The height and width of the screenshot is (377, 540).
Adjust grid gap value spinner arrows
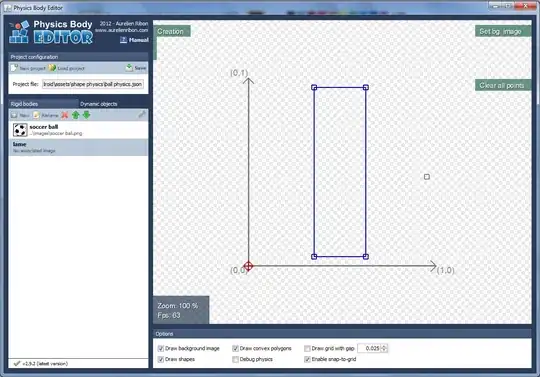[385, 348]
